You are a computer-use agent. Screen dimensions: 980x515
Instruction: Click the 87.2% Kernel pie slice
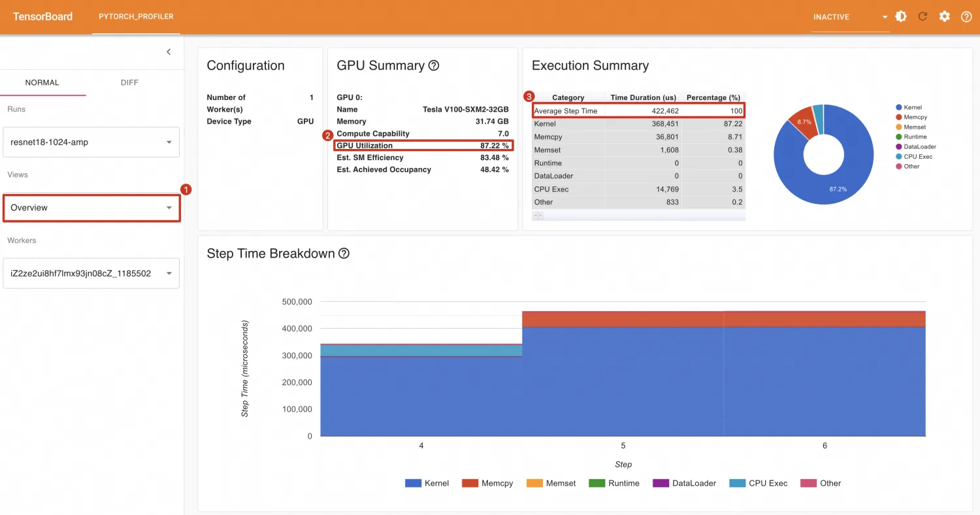(x=839, y=188)
